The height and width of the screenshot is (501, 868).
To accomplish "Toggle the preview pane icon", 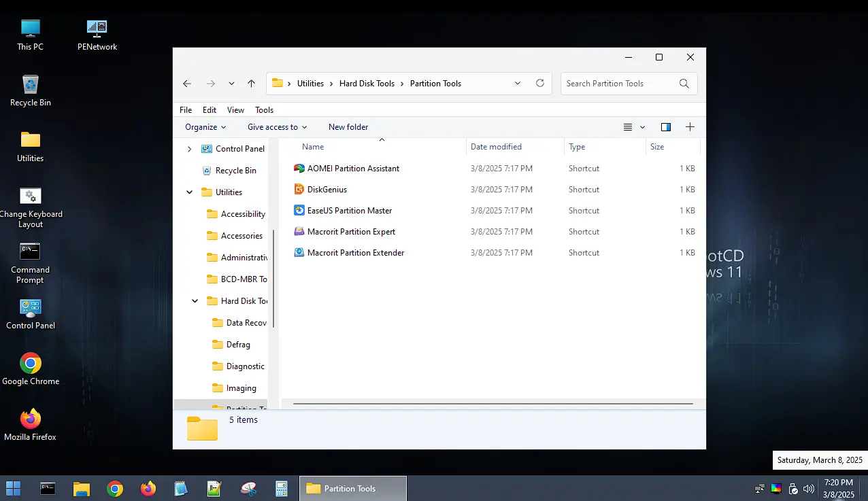I will (x=665, y=127).
